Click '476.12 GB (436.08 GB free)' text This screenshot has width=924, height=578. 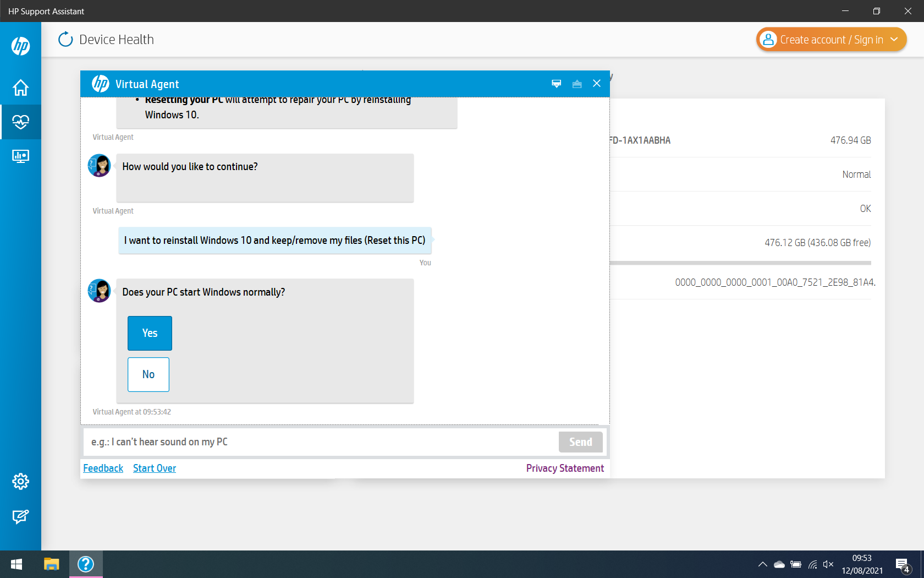(817, 243)
